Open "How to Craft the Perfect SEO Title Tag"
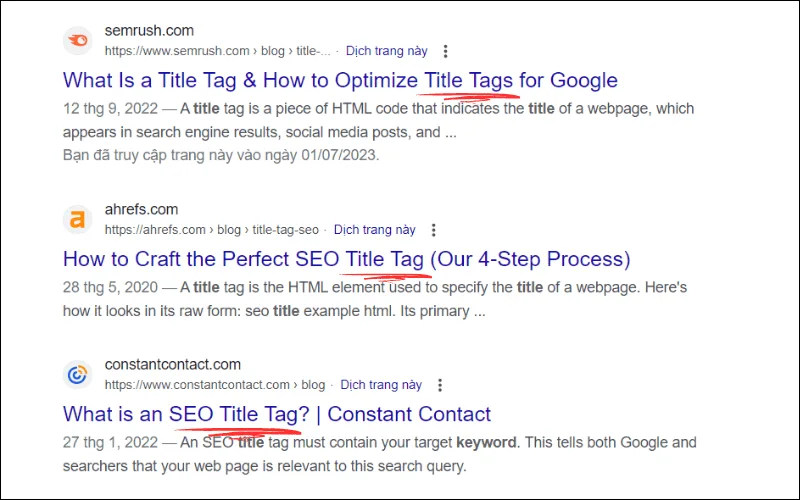 point(346,259)
